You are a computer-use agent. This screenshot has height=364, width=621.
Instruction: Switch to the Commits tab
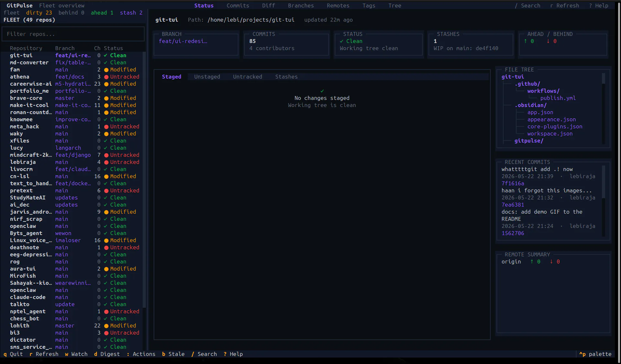238,5
